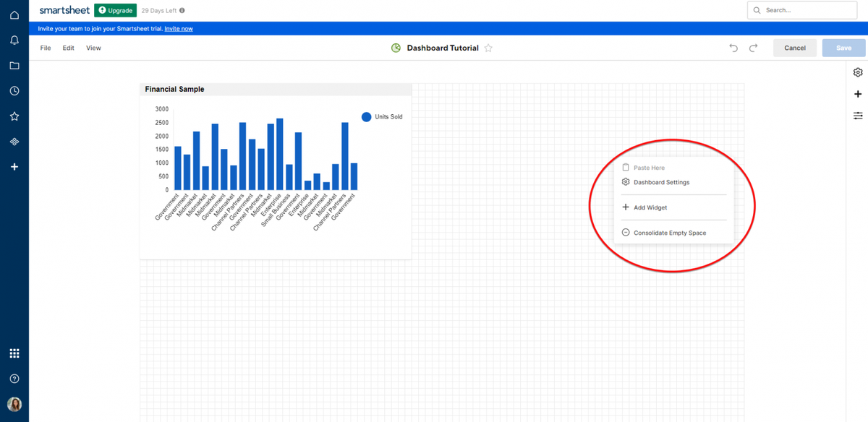Open Solution Center with the sidebar plus icon

14,166
